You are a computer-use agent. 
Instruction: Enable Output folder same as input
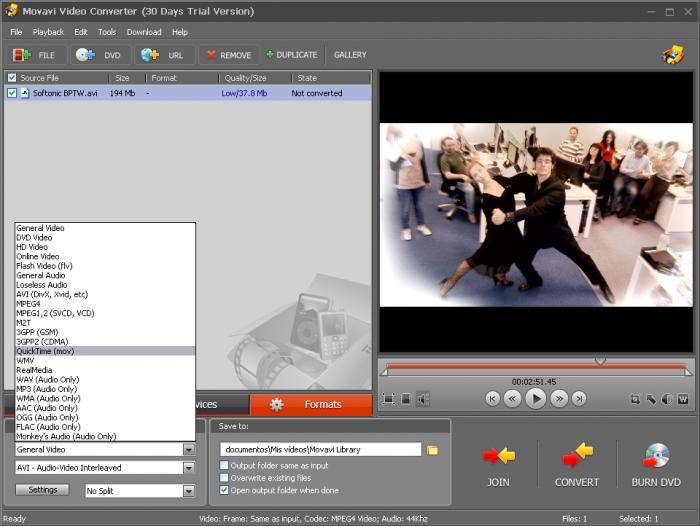point(224,465)
